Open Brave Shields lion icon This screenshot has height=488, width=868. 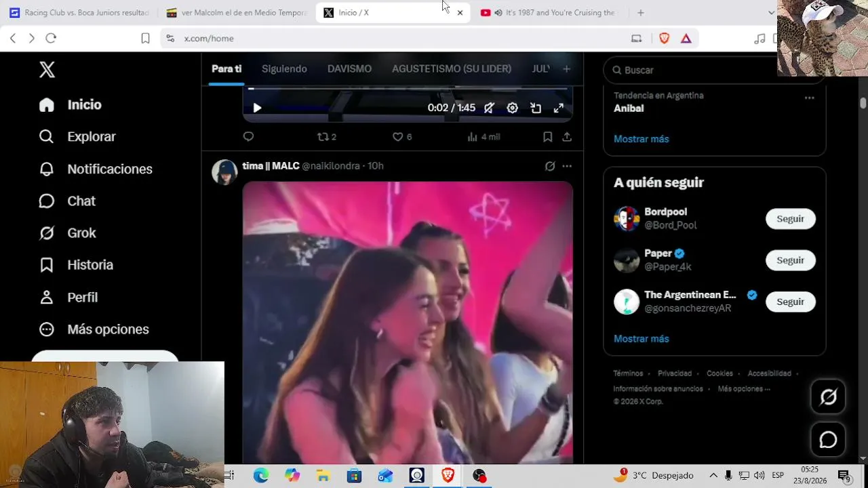665,39
